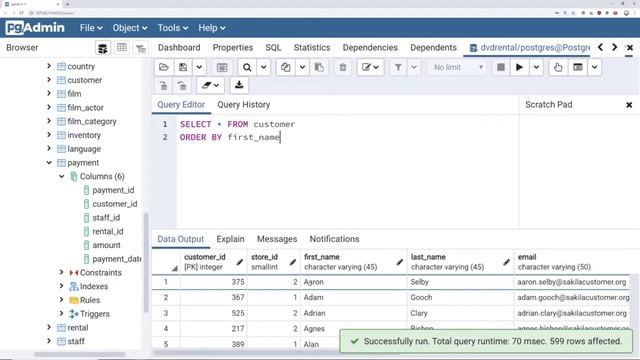Screen dimensions: 640x360
Task: Open save options dropdown arrow
Action: tap(199, 67)
